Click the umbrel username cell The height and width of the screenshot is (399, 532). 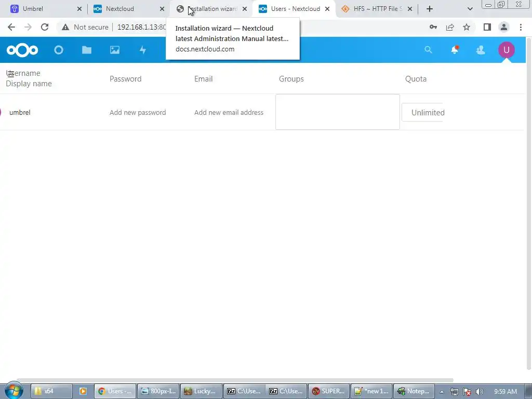coord(20,112)
